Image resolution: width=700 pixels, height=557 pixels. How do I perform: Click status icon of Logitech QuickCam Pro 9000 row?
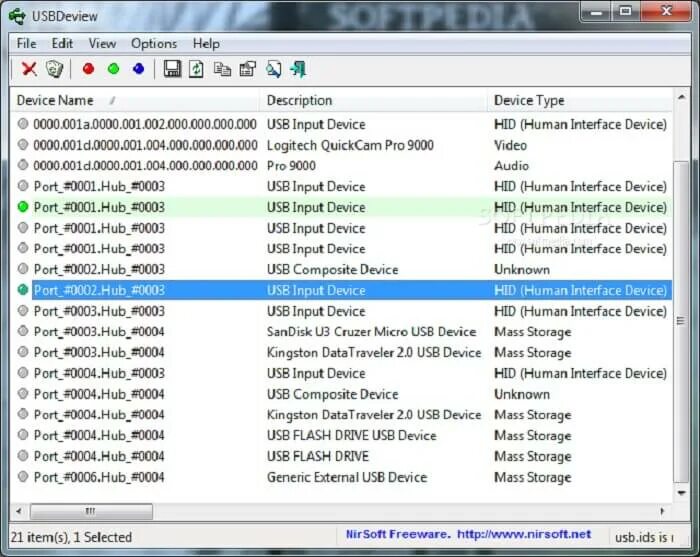coord(23,145)
